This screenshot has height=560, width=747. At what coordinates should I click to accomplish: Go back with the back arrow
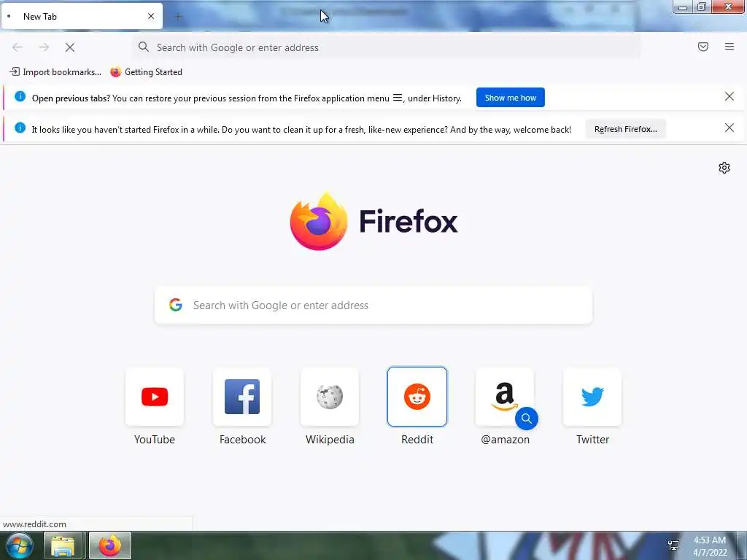click(18, 47)
